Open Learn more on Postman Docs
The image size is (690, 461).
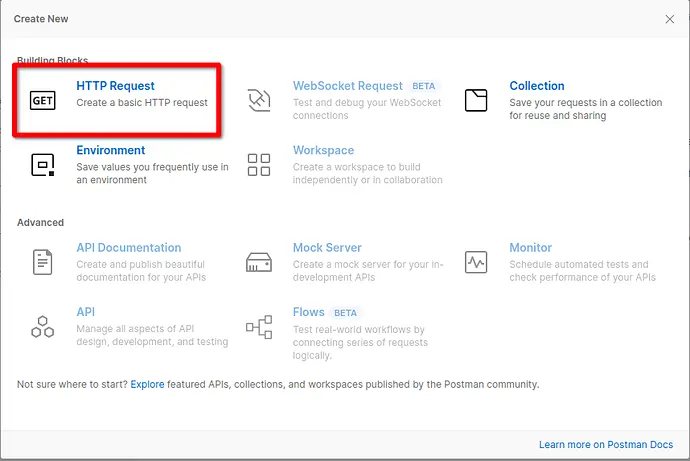coord(608,444)
